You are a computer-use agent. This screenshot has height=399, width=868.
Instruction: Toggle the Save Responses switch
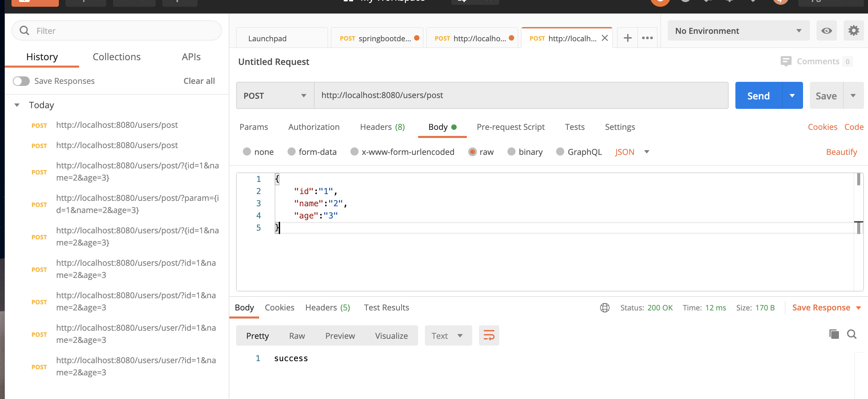coord(21,81)
